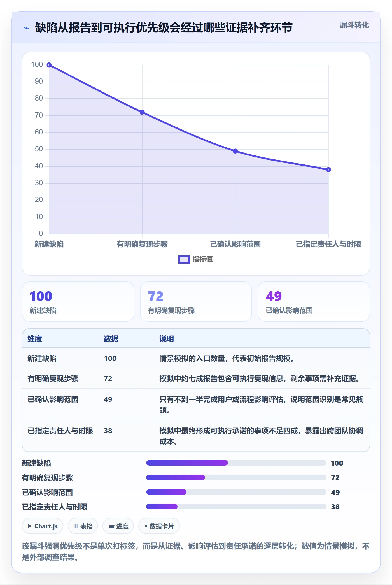The width and height of the screenshot is (392, 585).
Task: Click the value 38 in the table
Action: click(108, 431)
